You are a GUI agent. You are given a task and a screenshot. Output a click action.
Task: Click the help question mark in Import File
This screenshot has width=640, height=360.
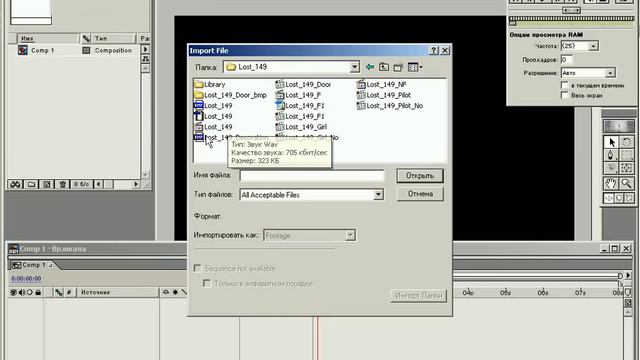[434, 50]
